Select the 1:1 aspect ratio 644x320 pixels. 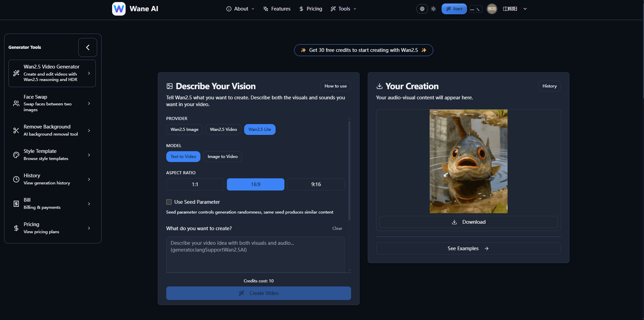(195, 184)
